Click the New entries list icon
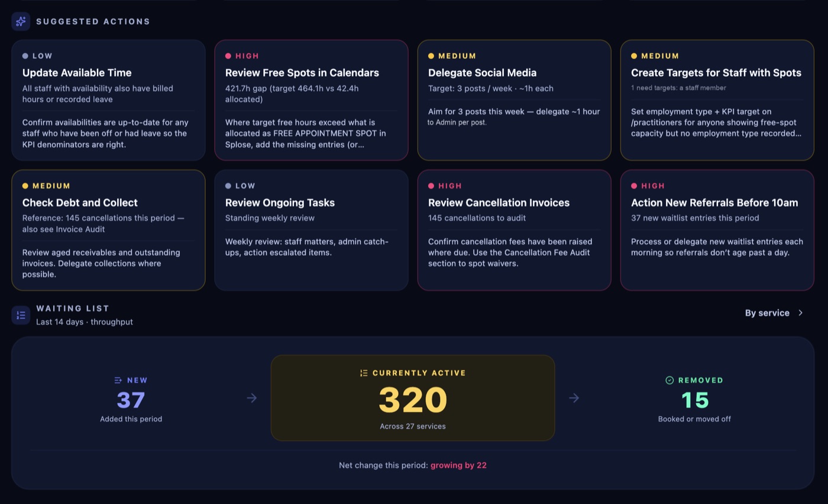This screenshot has width=828, height=504. point(118,381)
